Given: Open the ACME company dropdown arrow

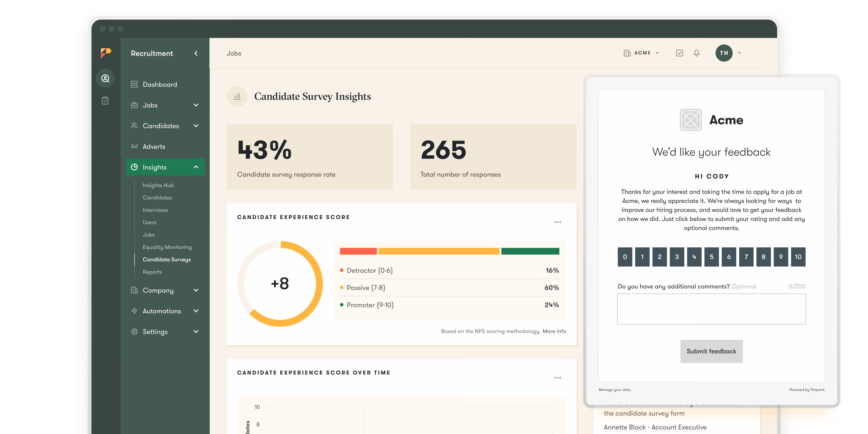Looking at the screenshot, I should point(657,53).
